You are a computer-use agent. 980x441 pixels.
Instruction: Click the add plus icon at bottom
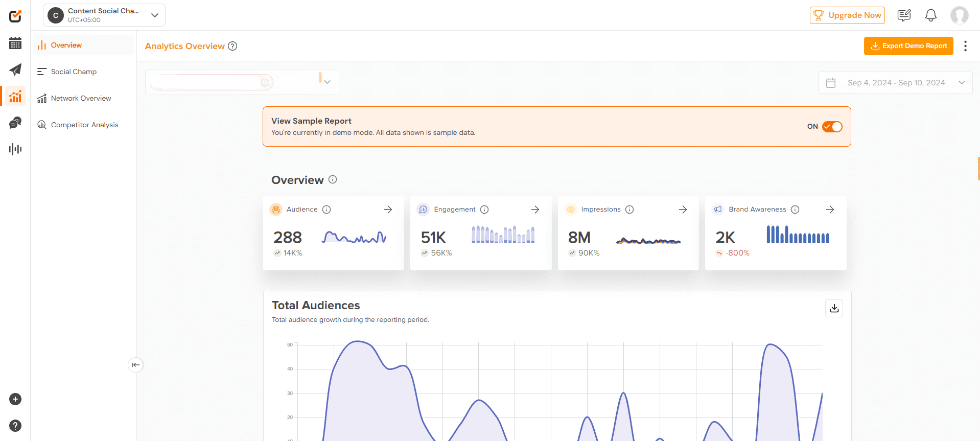click(x=15, y=399)
